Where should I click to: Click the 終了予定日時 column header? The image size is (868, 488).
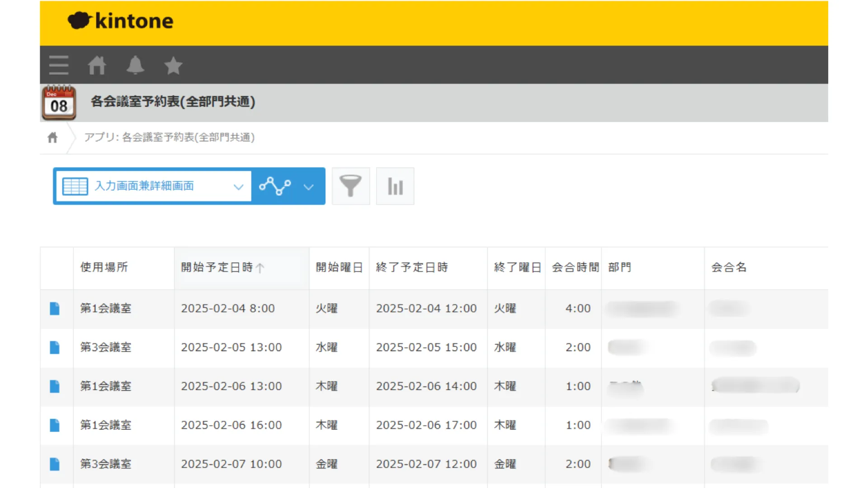(x=412, y=267)
